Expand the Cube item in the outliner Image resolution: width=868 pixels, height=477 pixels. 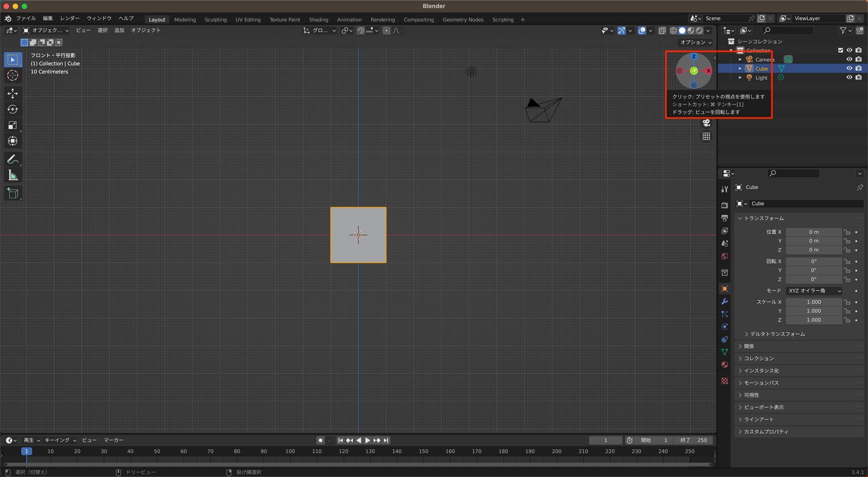pyautogui.click(x=740, y=68)
